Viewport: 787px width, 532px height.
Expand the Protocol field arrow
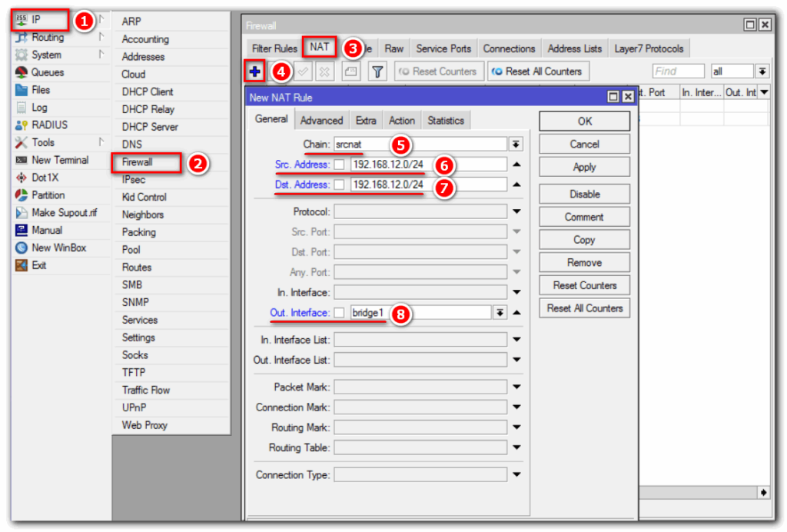tap(516, 211)
